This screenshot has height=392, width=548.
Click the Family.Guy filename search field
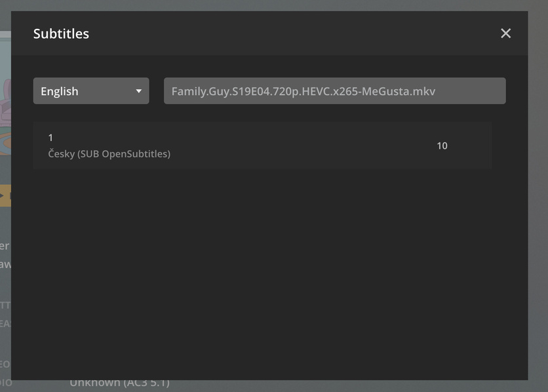coord(334,91)
